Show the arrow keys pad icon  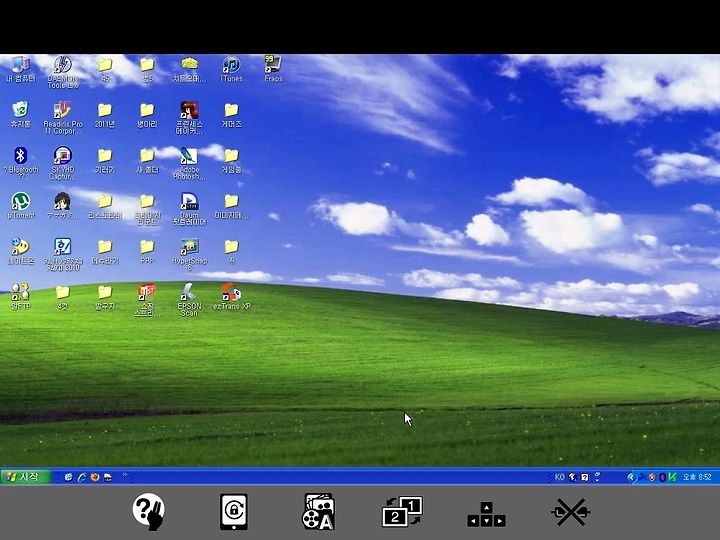[487, 514]
